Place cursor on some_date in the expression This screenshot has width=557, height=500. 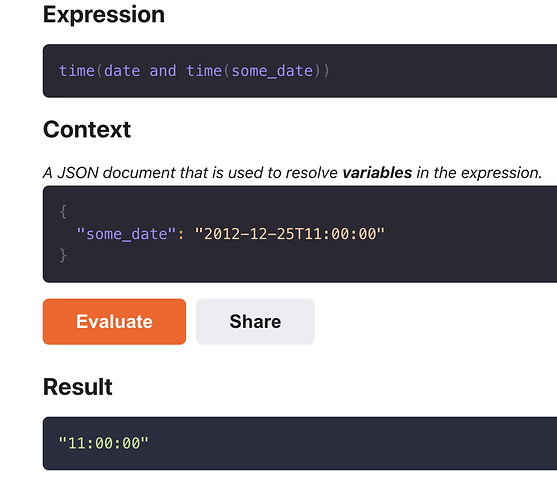[272, 71]
